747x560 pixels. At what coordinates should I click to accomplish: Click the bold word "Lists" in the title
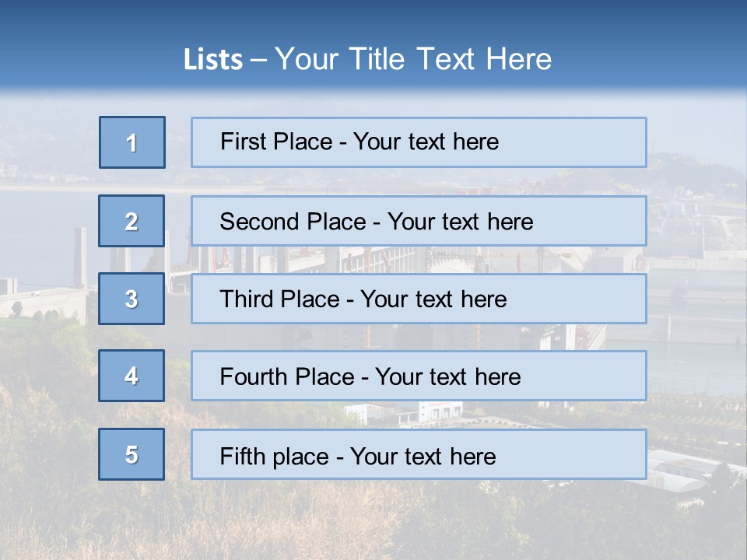(x=213, y=60)
